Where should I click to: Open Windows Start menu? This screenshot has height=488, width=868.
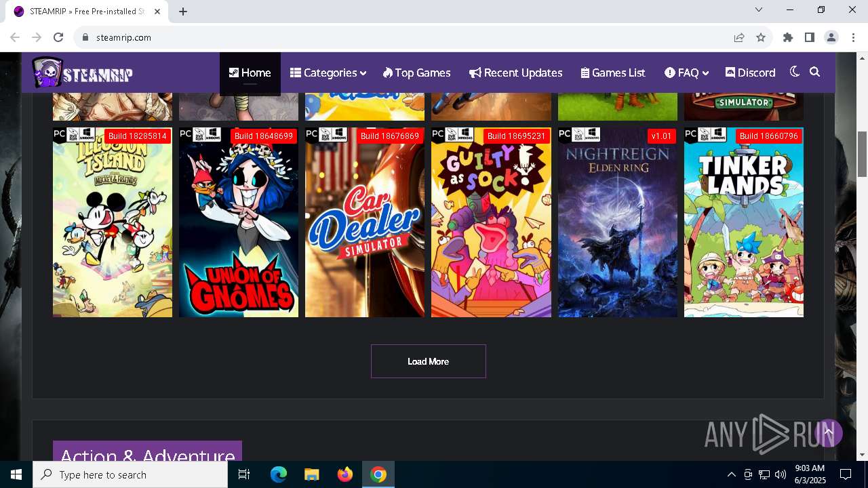(x=16, y=474)
